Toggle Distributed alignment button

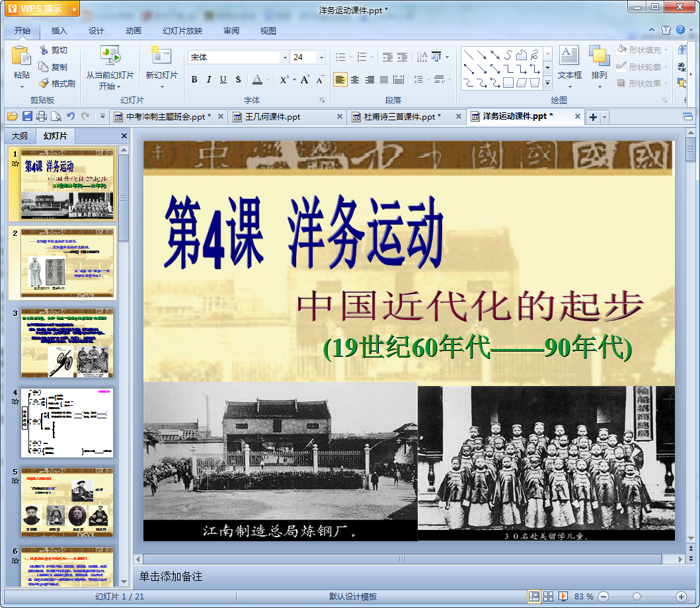399,79
